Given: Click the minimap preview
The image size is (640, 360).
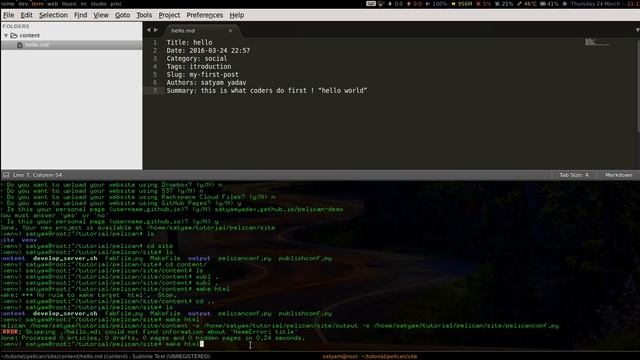Looking at the screenshot, I should pyautogui.click(x=597, y=42).
